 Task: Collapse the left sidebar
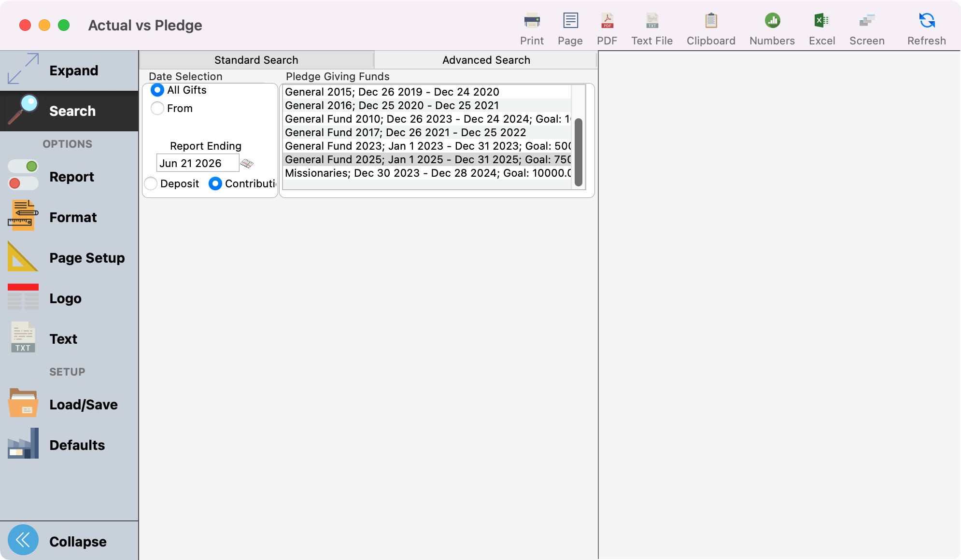tap(23, 540)
